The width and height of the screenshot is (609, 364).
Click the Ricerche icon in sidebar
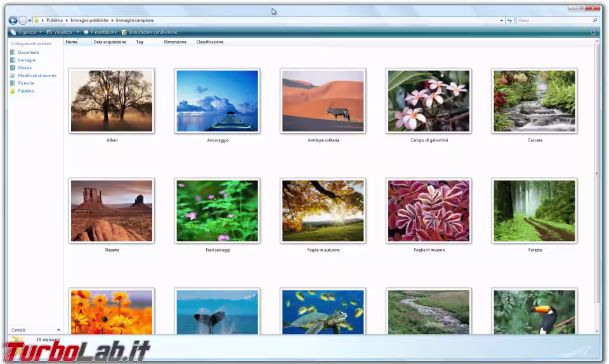(x=13, y=84)
